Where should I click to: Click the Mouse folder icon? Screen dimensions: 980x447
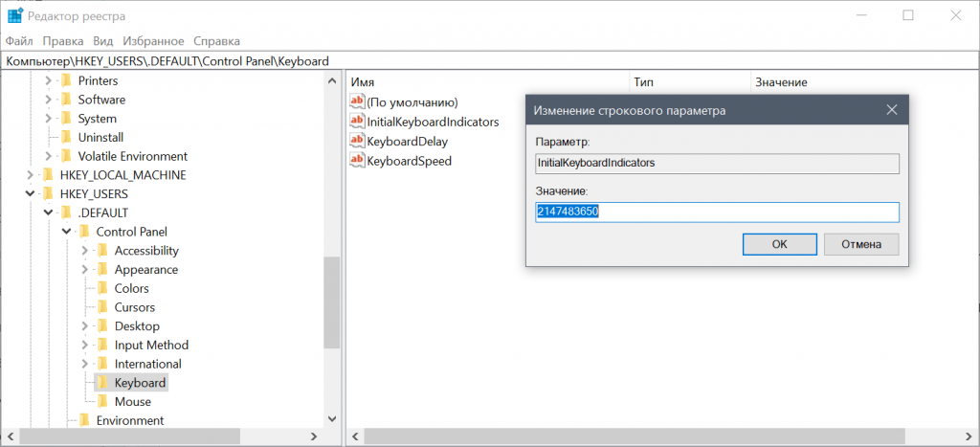click(x=102, y=402)
